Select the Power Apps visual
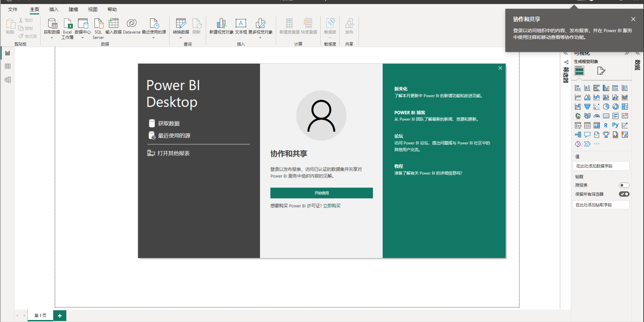Screen dimensions: 644x322 578,144
